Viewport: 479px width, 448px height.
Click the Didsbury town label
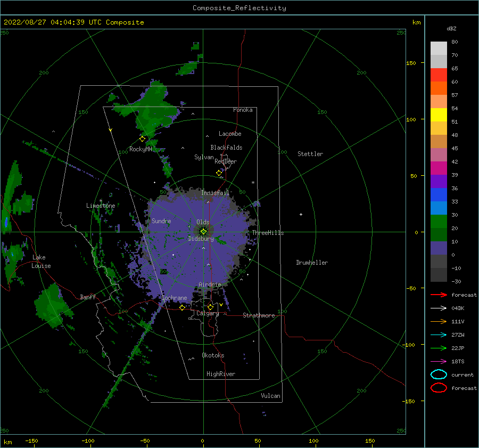pyautogui.click(x=201, y=239)
